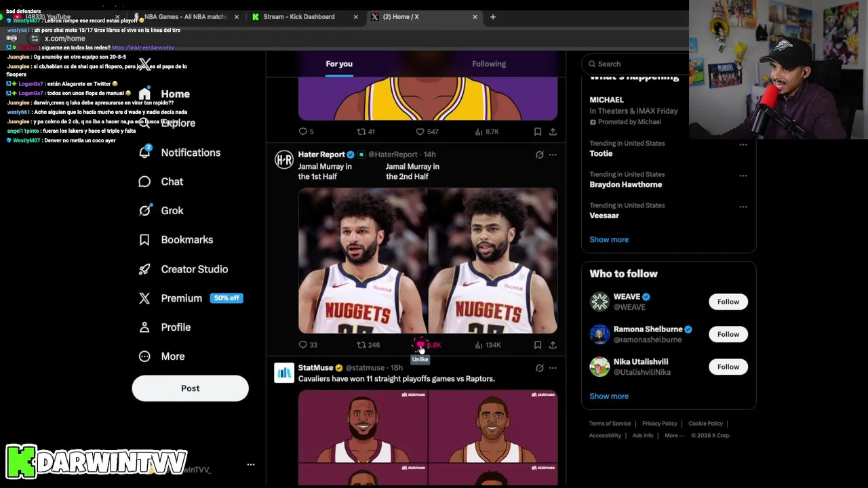Like the top post with 547 likes
868x488 pixels.
[427, 131]
